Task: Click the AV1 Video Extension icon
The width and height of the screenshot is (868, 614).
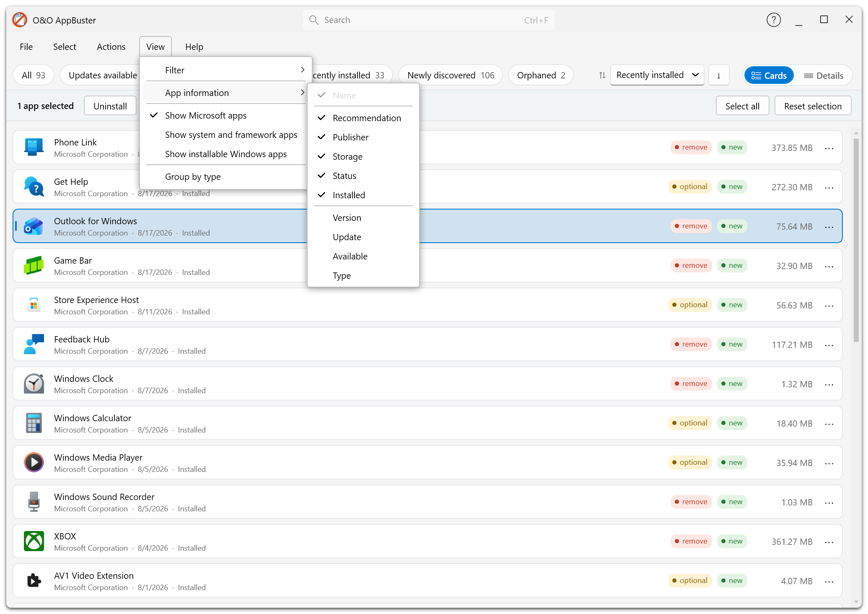Action: pyautogui.click(x=34, y=580)
